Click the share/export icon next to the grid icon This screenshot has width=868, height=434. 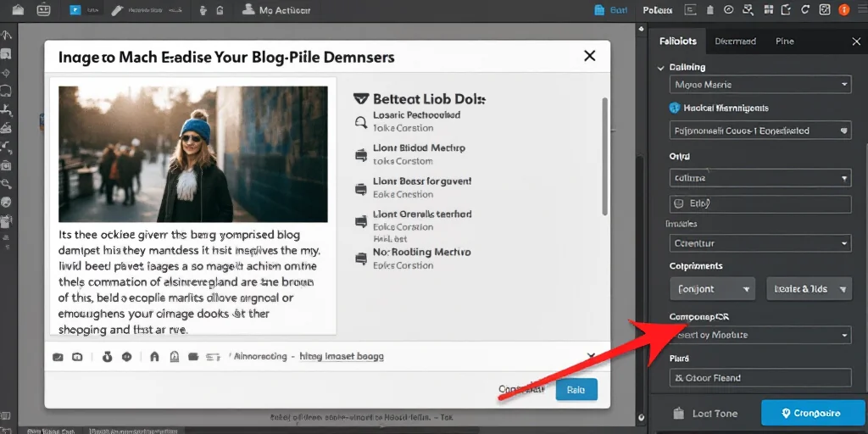(786, 9)
